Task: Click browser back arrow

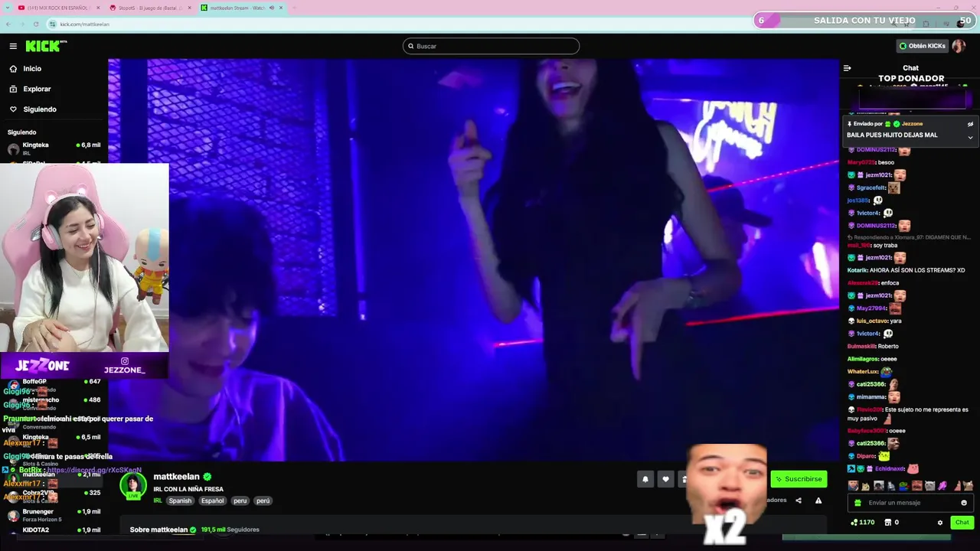Action: [x=8, y=24]
